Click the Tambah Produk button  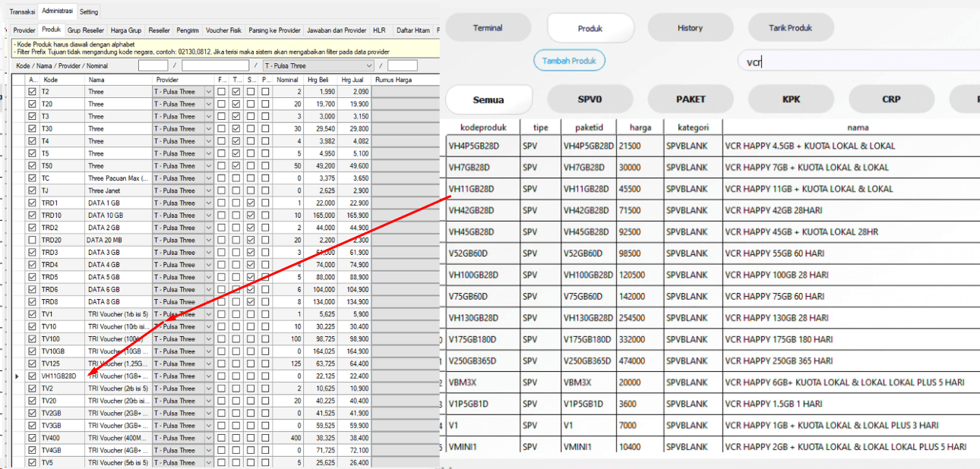[x=569, y=61]
